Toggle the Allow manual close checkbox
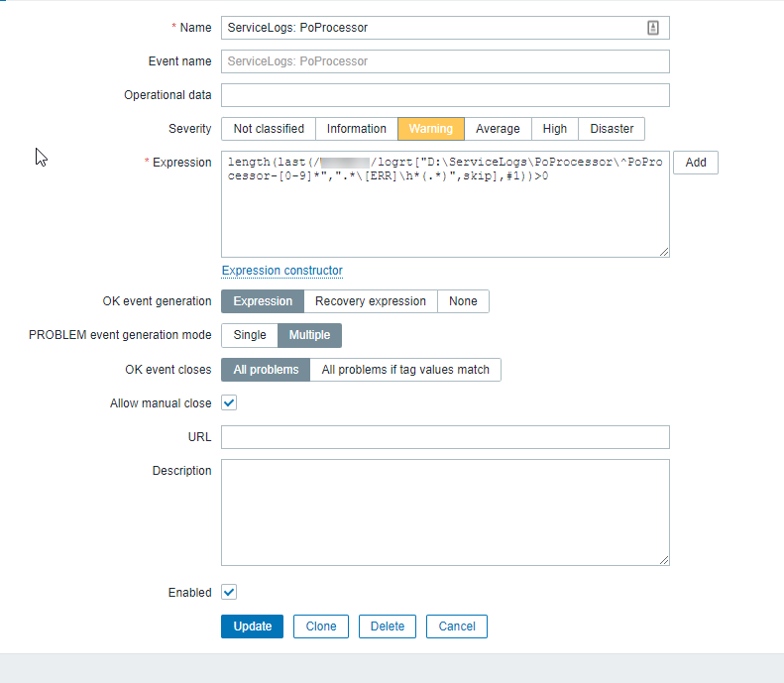This screenshot has width=784, height=683. 229,403
